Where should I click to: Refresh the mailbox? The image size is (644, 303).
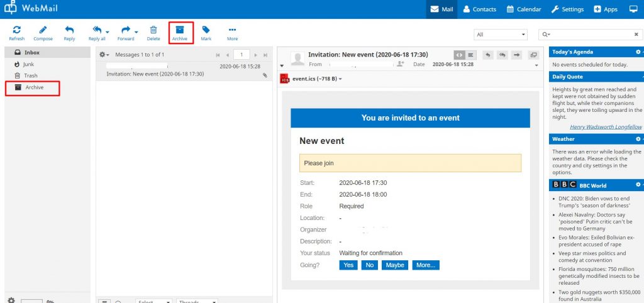tap(16, 33)
